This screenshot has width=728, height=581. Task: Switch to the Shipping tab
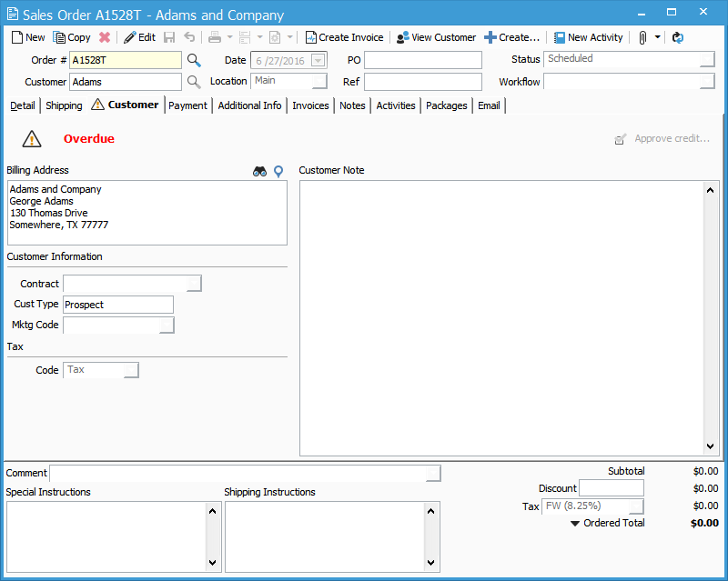click(x=64, y=105)
